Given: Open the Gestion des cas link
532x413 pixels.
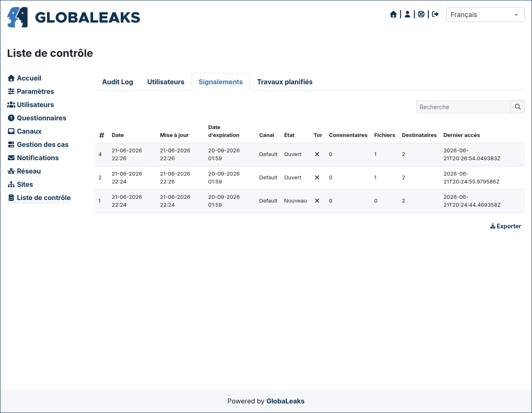Looking at the screenshot, I should coord(43,144).
